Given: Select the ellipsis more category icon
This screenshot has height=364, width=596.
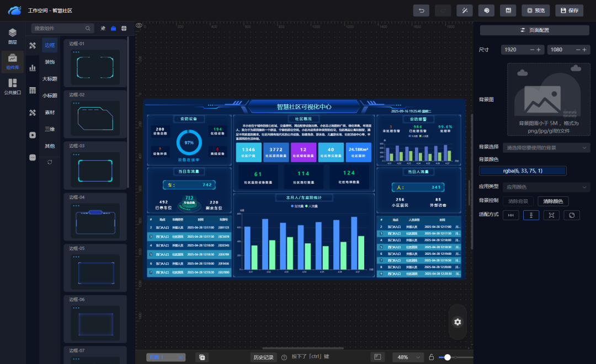Looking at the screenshot, I should [x=33, y=158].
